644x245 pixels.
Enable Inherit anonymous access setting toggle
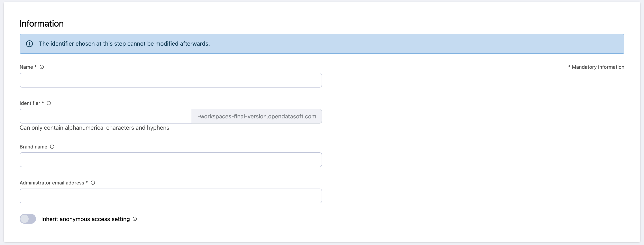pyautogui.click(x=28, y=219)
